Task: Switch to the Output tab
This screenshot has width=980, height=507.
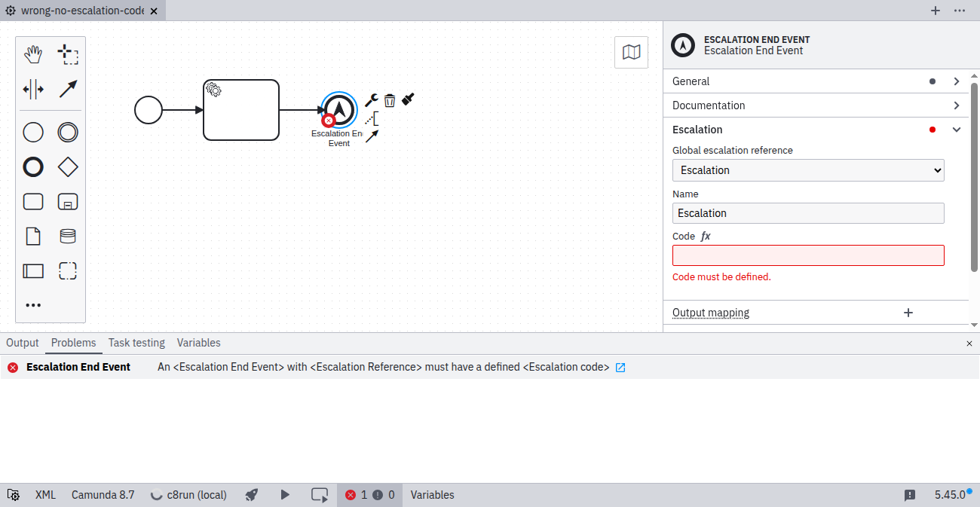Action: point(23,343)
